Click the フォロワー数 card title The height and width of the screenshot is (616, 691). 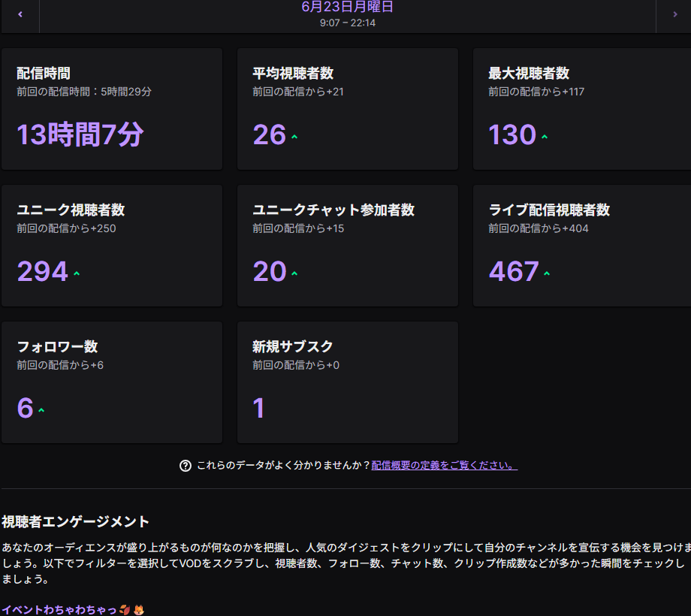coord(57,346)
